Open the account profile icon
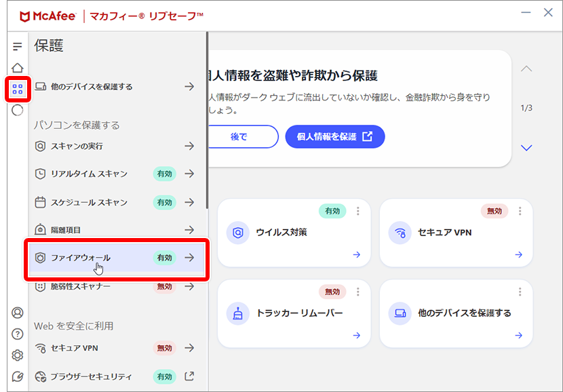The height and width of the screenshot is (392, 563). click(17, 313)
